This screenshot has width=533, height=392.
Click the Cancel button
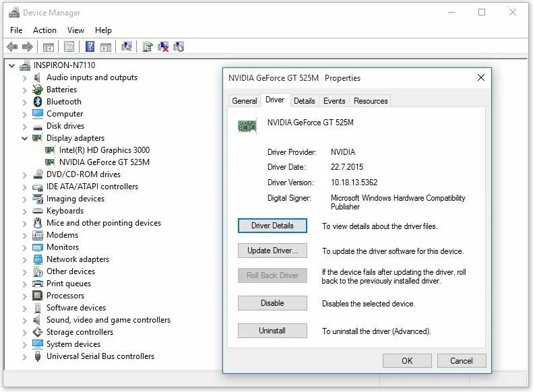point(462,361)
